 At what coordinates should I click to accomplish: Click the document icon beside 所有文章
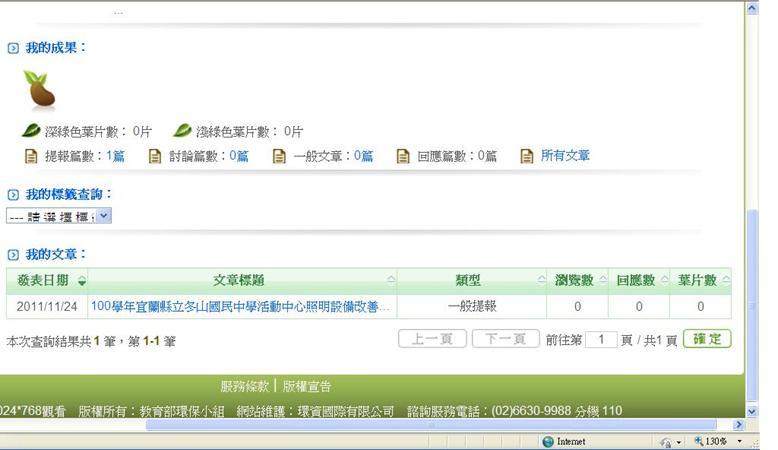[x=527, y=156]
